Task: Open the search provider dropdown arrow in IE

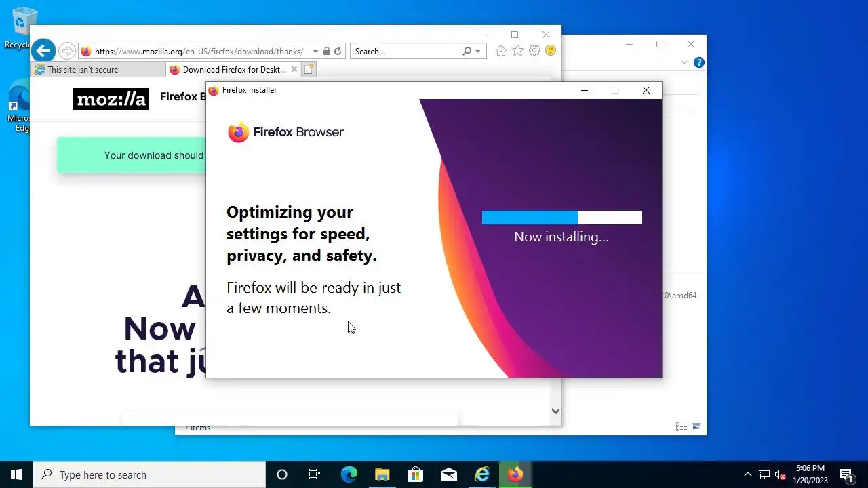Action: click(477, 52)
